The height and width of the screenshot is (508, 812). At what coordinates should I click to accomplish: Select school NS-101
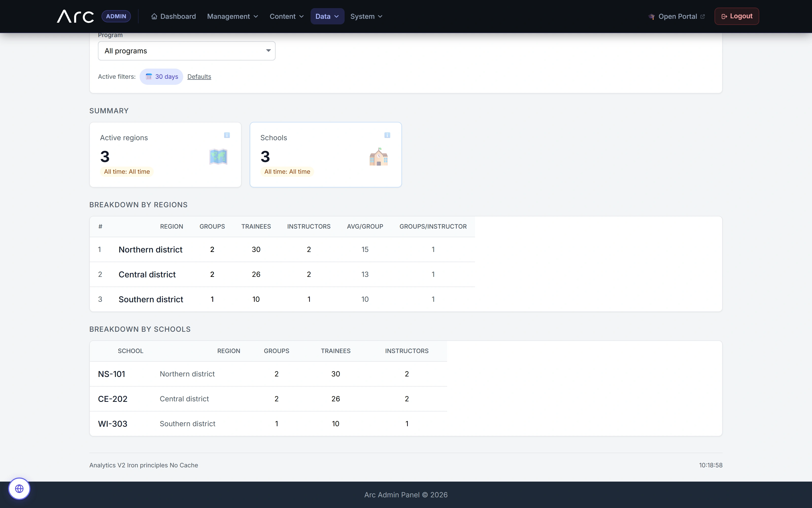pyautogui.click(x=111, y=374)
